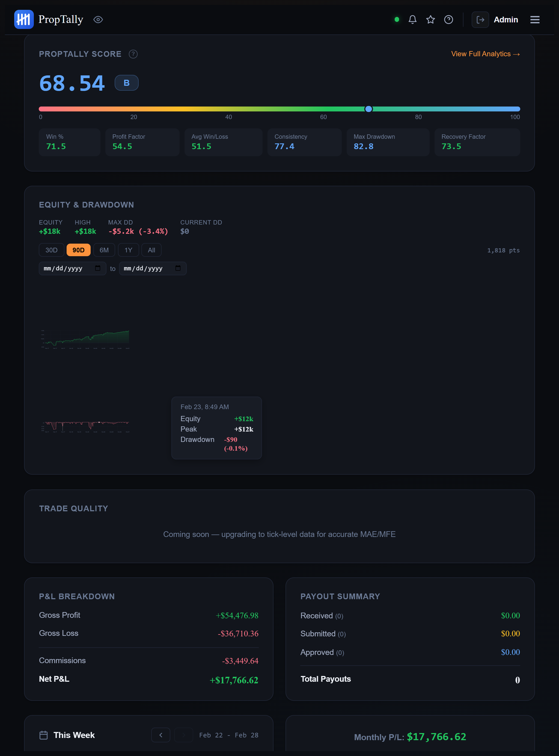Viewport: 559px width, 756px height.
Task: Open the start date calendar picker
Action: pyautogui.click(x=98, y=268)
